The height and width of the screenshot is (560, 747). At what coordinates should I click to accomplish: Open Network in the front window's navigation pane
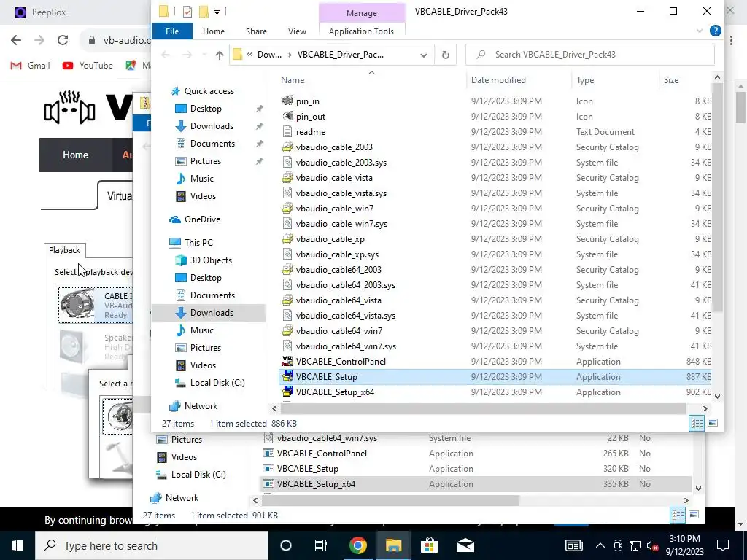pos(201,406)
